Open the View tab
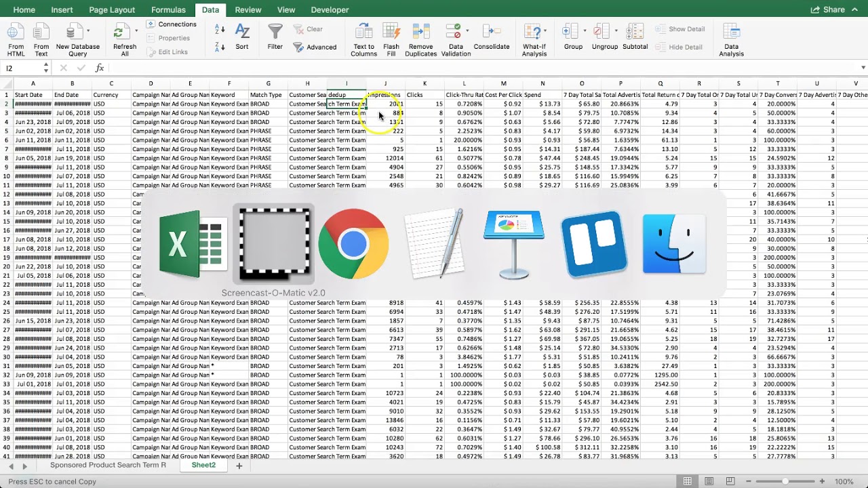 pos(286,9)
